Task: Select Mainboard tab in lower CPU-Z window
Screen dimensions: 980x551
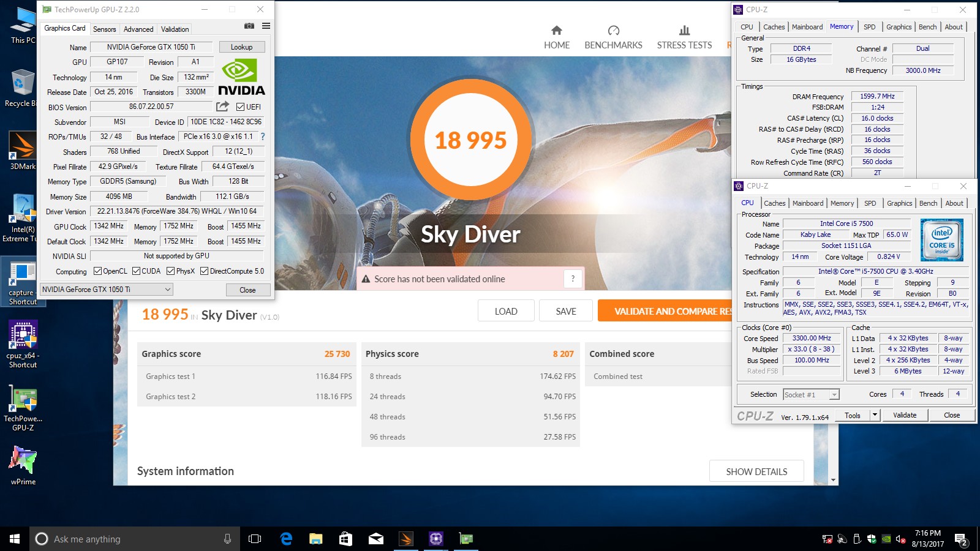Action: click(808, 203)
